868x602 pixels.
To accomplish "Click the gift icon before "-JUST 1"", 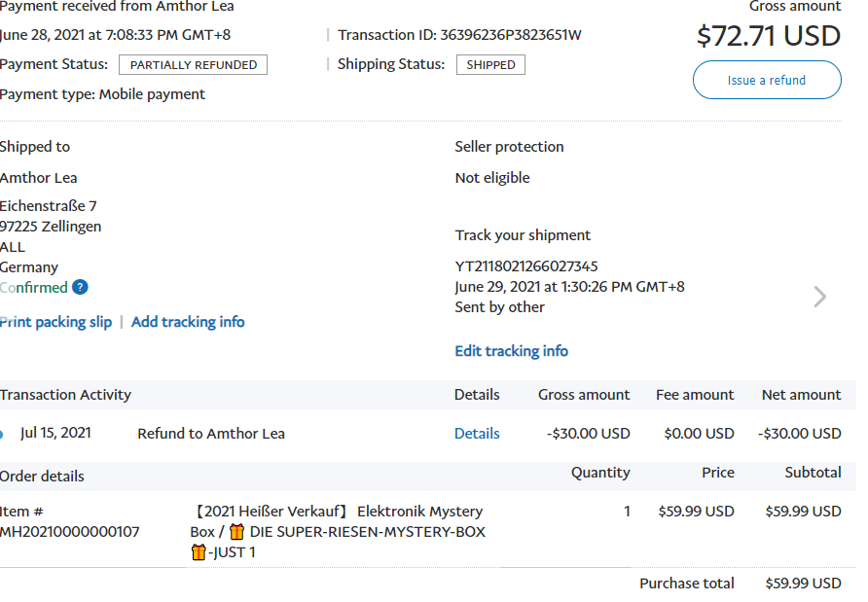I will point(199,552).
